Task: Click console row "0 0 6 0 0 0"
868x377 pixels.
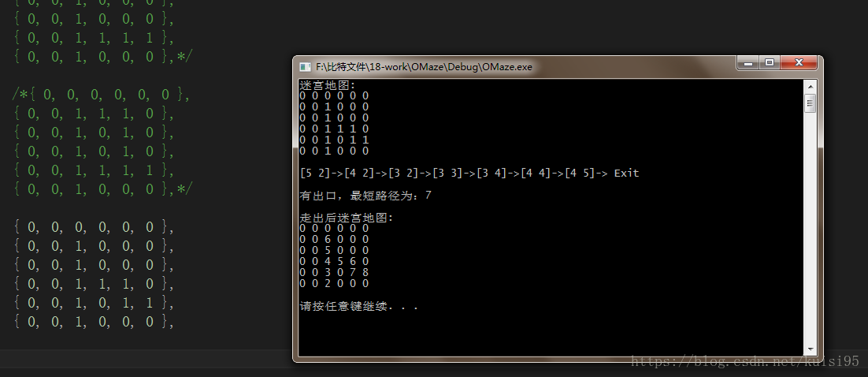Action: [x=334, y=240]
